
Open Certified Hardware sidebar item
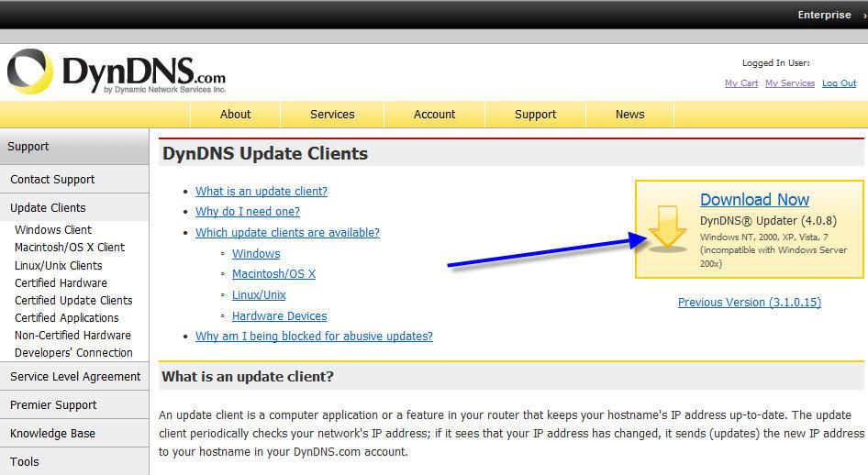click(61, 283)
